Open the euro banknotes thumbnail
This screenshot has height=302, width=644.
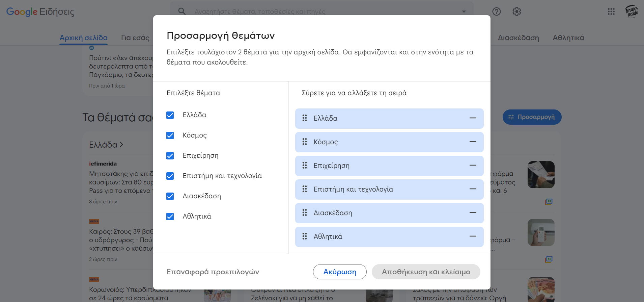coord(541,290)
